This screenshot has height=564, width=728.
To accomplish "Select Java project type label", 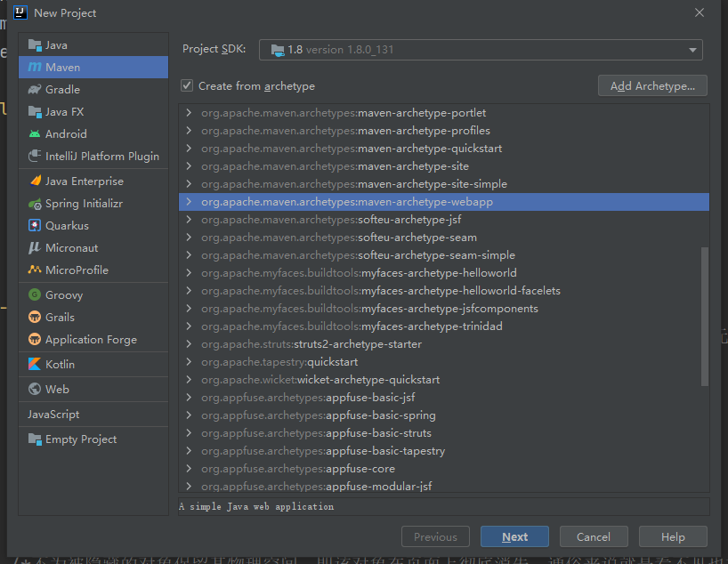I will point(56,45).
